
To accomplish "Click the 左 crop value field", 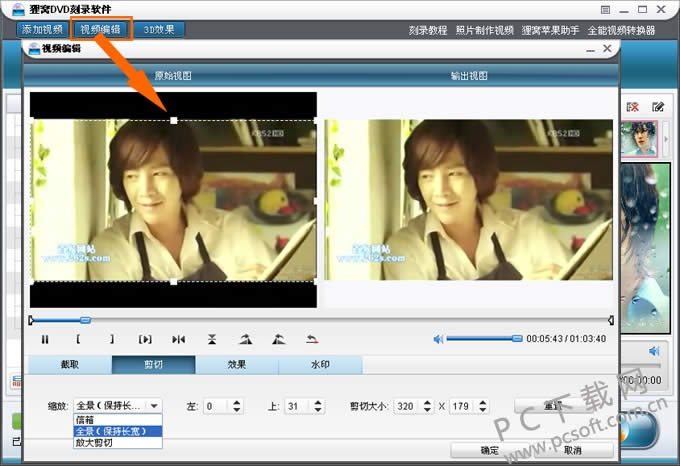I will click(216, 406).
